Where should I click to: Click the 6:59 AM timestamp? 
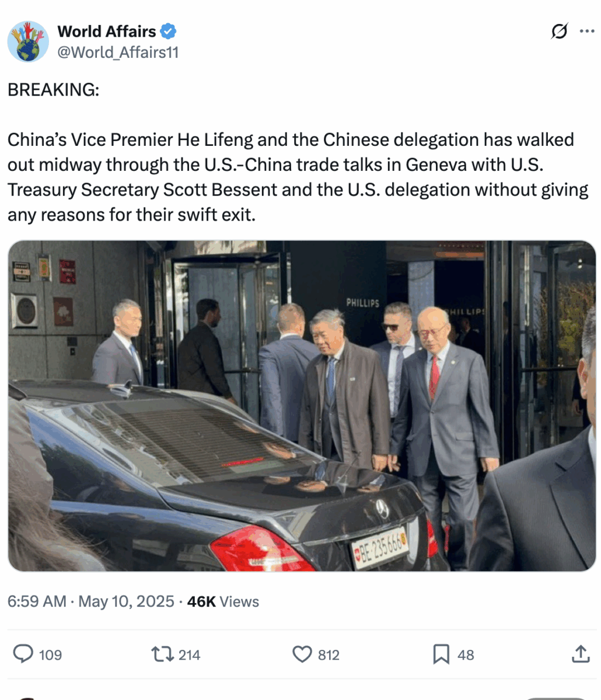tap(37, 601)
